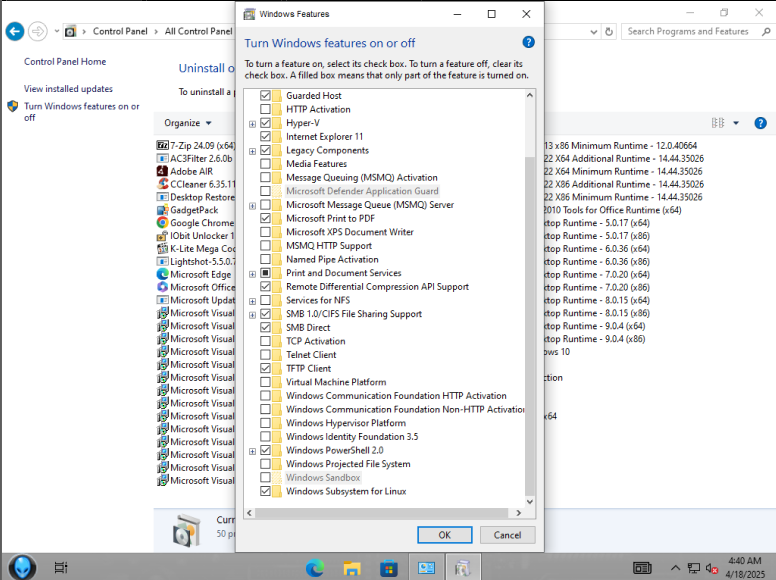
Task: Click the Microsoft Edge program icon in list
Action: (x=162, y=274)
